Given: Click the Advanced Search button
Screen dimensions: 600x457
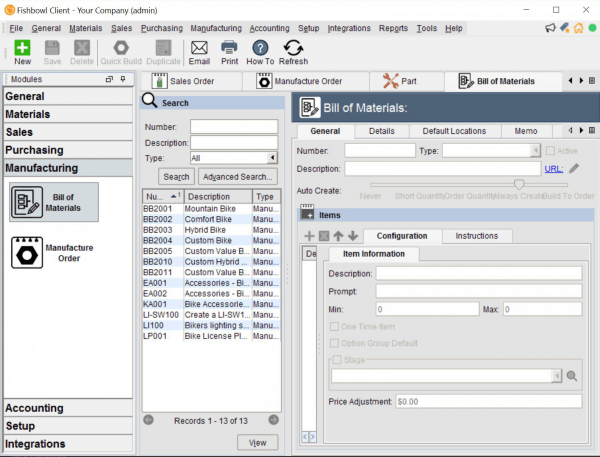Looking at the screenshot, I should pos(238,177).
